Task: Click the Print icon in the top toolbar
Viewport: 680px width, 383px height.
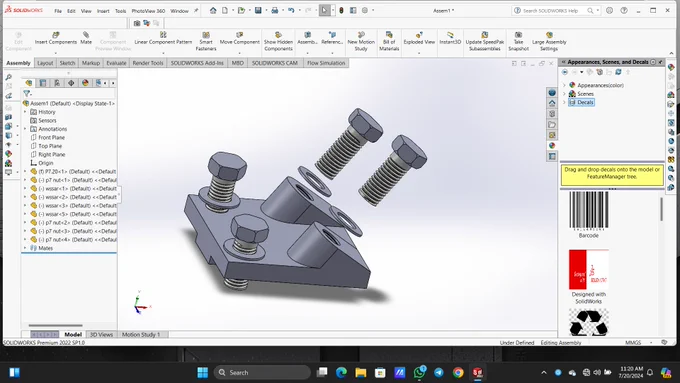Action: [x=275, y=10]
